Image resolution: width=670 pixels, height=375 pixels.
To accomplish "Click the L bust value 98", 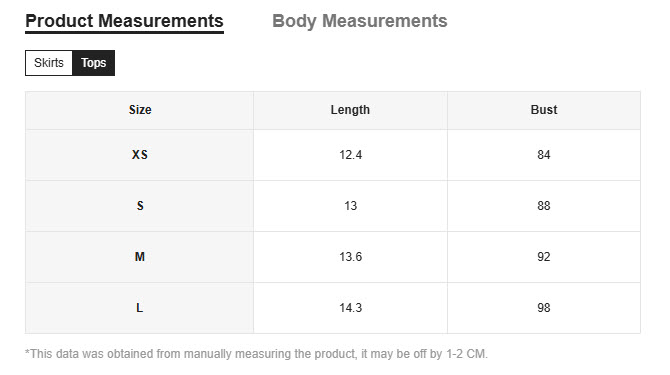I will (544, 308).
